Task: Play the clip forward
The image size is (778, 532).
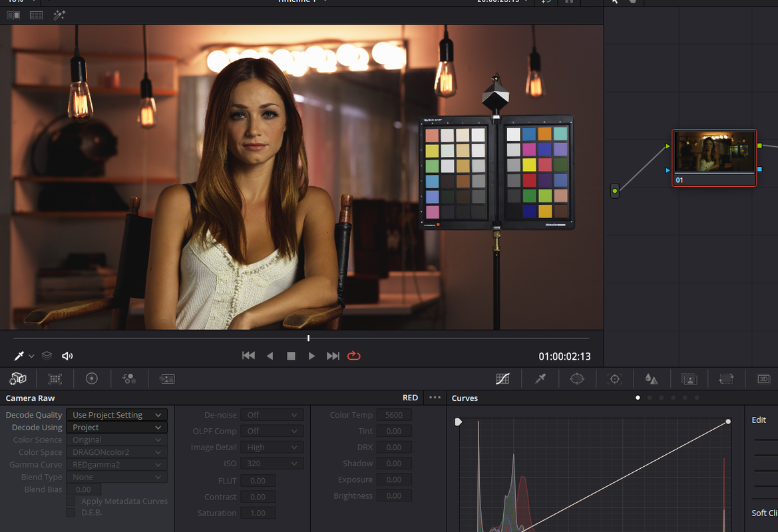Action: click(x=311, y=356)
